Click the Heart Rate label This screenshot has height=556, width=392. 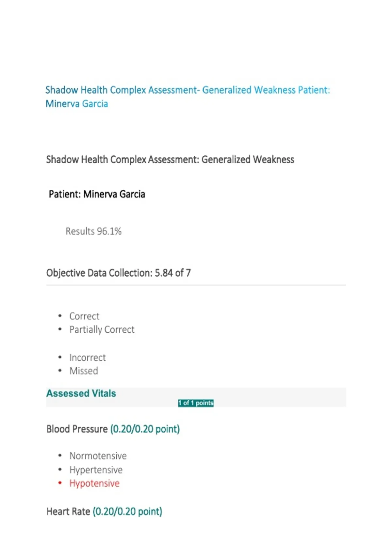[68, 512]
